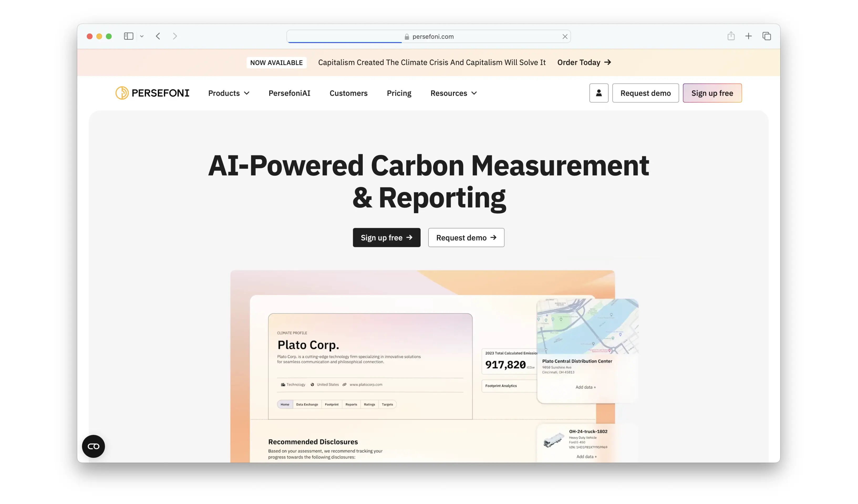Screen dimensions: 858x504
Task: Click the persefoni.com address bar
Action: click(432, 36)
